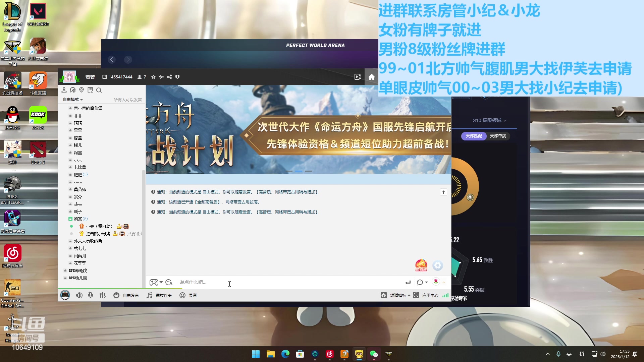
Task: Click the 说点什么吧 message input field
Action: click(235, 282)
